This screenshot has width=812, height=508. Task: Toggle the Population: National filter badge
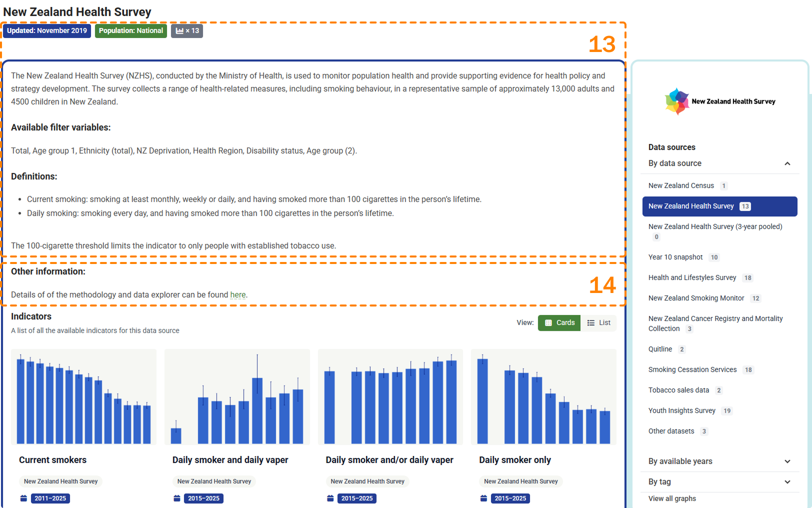click(x=130, y=30)
